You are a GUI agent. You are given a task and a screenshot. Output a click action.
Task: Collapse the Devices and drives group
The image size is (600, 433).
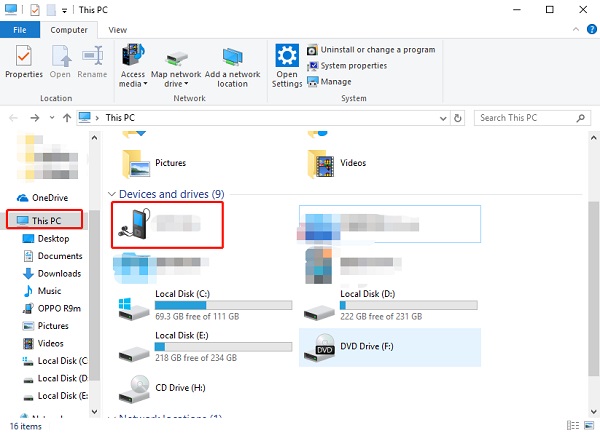(x=111, y=194)
